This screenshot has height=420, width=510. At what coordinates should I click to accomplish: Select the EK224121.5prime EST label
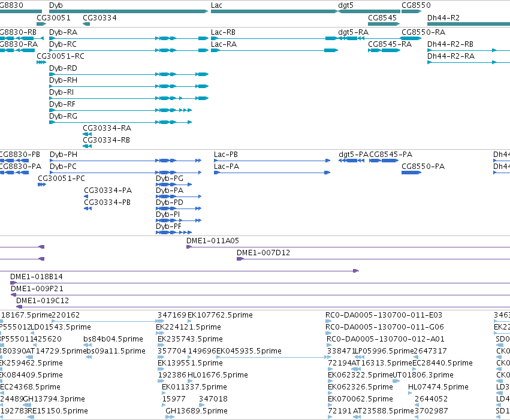click(188, 327)
